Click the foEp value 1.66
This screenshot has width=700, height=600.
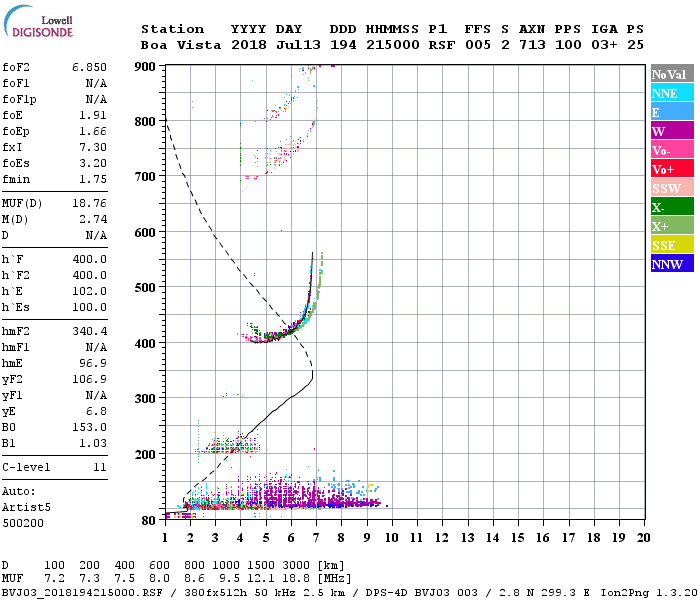pyautogui.click(x=93, y=131)
